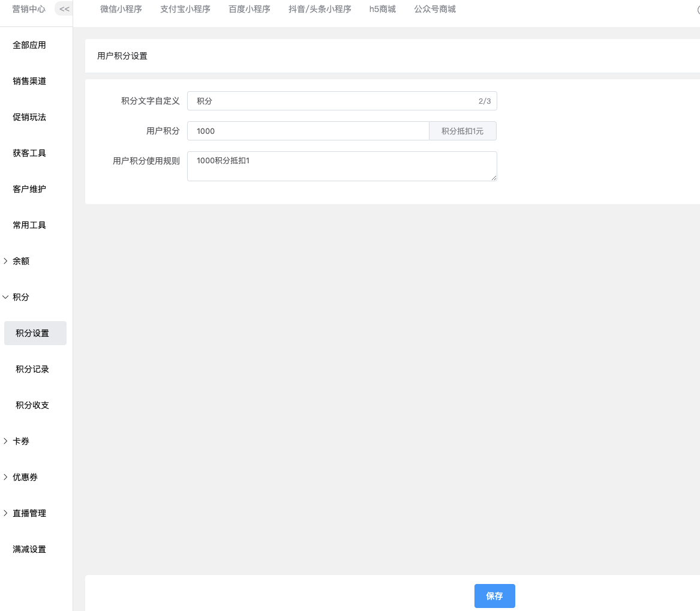Select 积分设置 submenu item
Viewport: 700px width, 611px height.
coord(35,333)
